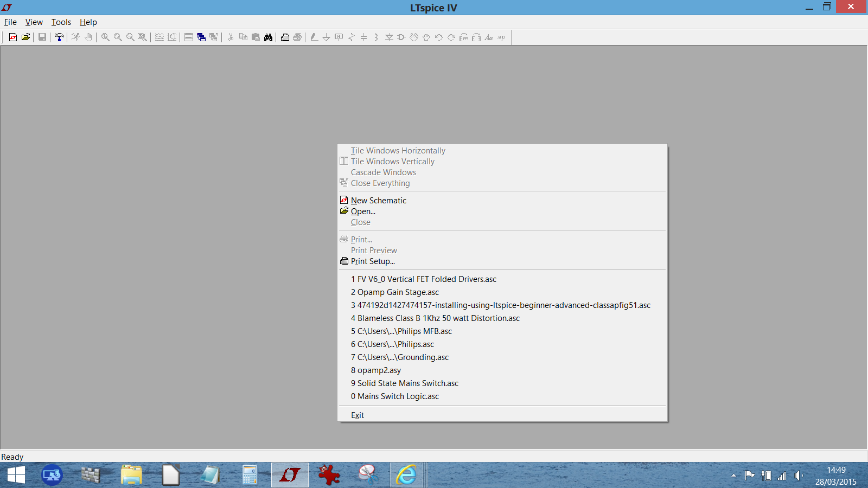
Task: Open recent file Mains Switch Logic.asc
Action: 502,396
